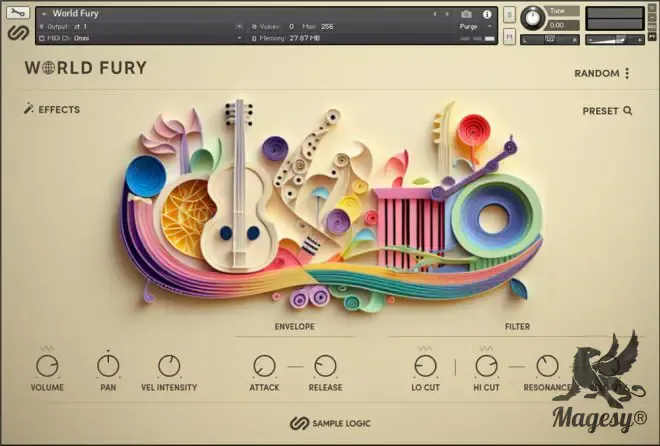Click the Voices note icon
Viewport: 660px width, 446px height.
254,27
